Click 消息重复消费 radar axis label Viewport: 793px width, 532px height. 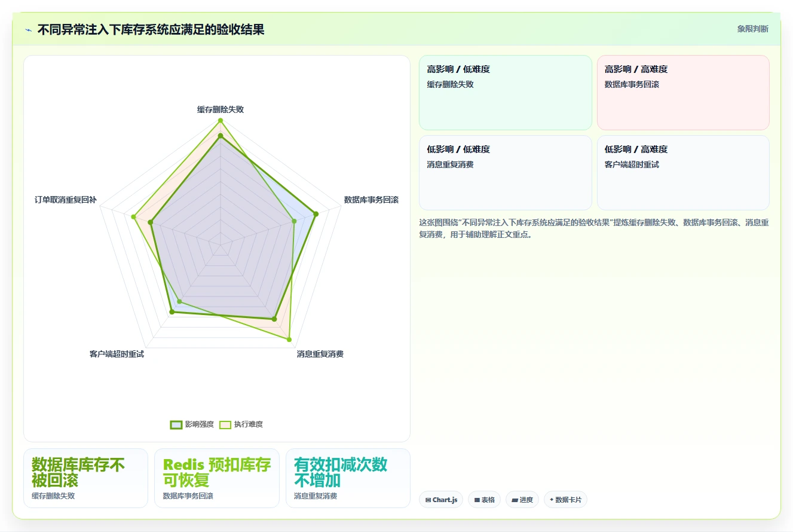(320, 354)
